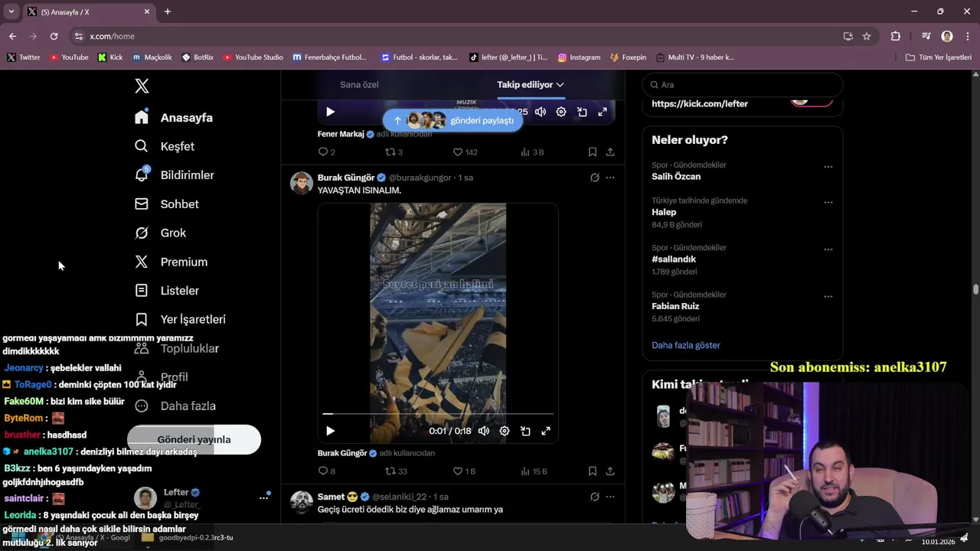Screen dimensions: 980x551
Task: Bookmark the Fener Markaj post
Action: (592, 152)
